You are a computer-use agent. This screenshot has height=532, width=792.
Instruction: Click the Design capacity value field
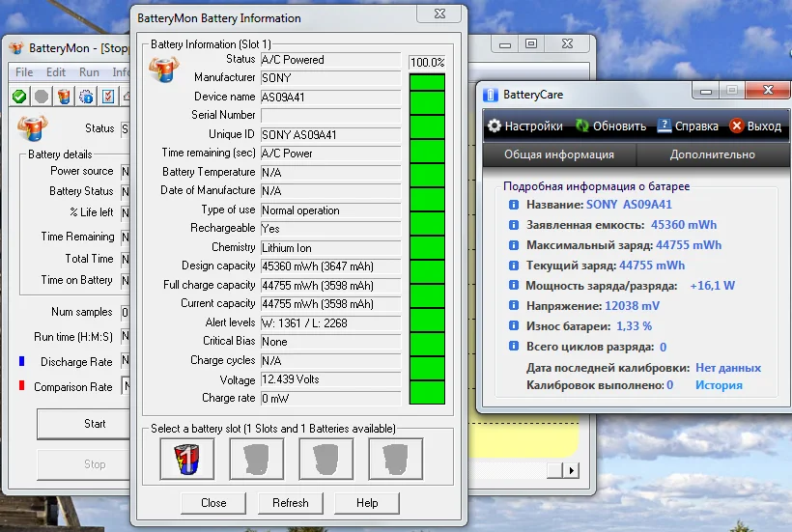(x=331, y=266)
